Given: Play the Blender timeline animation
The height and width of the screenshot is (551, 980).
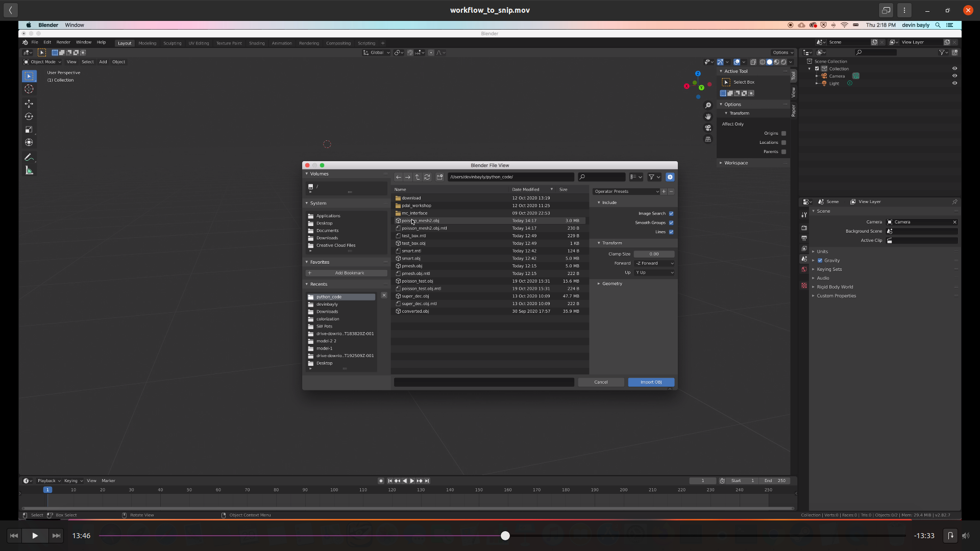Looking at the screenshot, I should [x=412, y=481].
